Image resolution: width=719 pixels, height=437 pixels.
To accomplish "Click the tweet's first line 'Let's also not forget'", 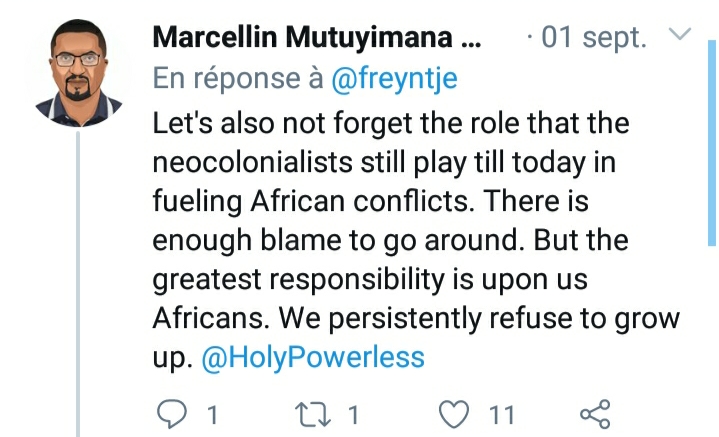I will coord(300,126).
